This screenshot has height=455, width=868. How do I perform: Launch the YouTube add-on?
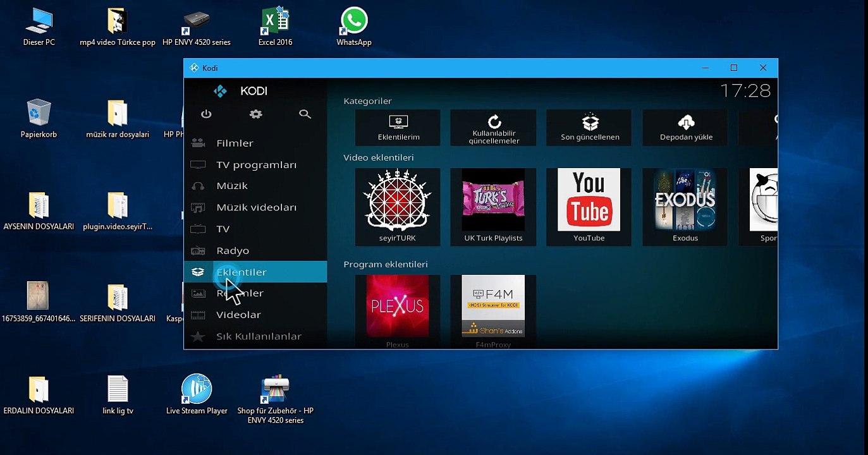click(x=590, y=207)
